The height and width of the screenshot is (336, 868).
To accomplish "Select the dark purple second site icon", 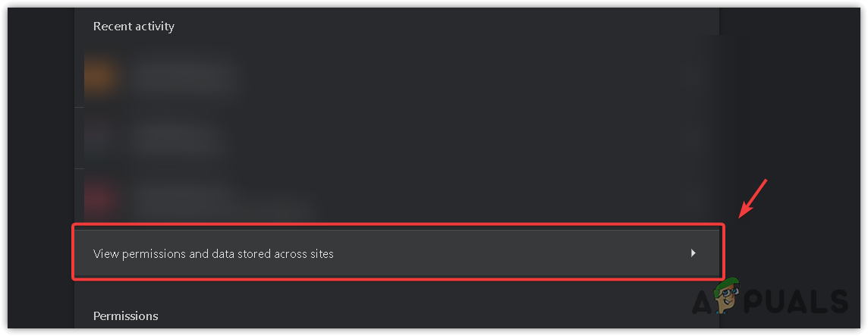I will [102, 137].
